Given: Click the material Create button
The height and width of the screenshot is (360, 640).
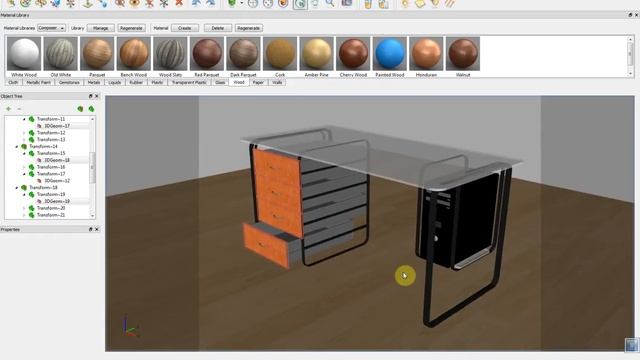Looking at the screenshot, I should pyautogui.click(x=184, y=28).
